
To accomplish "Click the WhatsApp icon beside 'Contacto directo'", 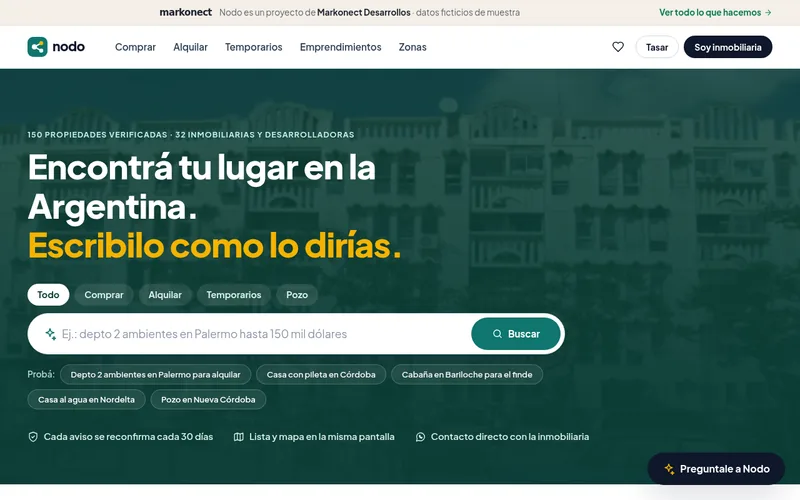I will (x=420, y=437).
